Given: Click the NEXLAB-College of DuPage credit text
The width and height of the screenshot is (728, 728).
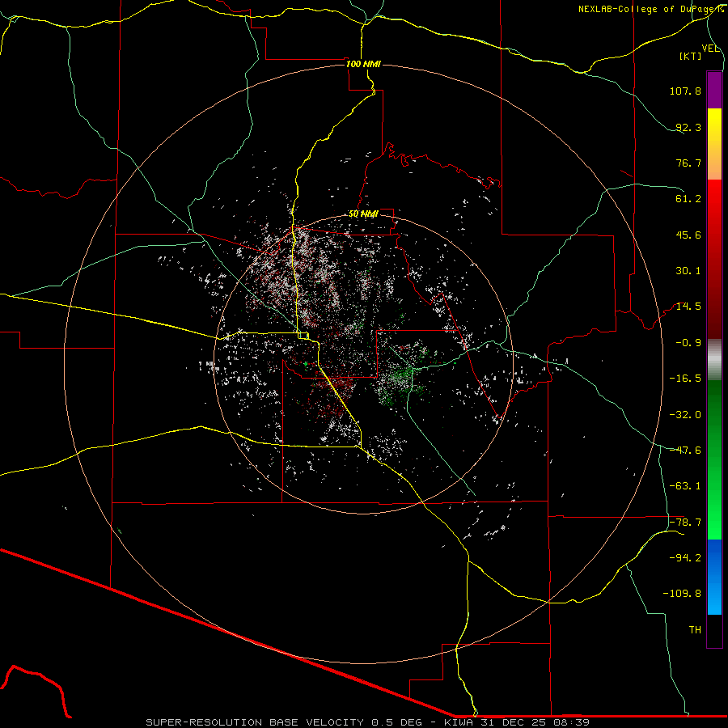Looking at the screenshot, I should (x=650, y=9).
